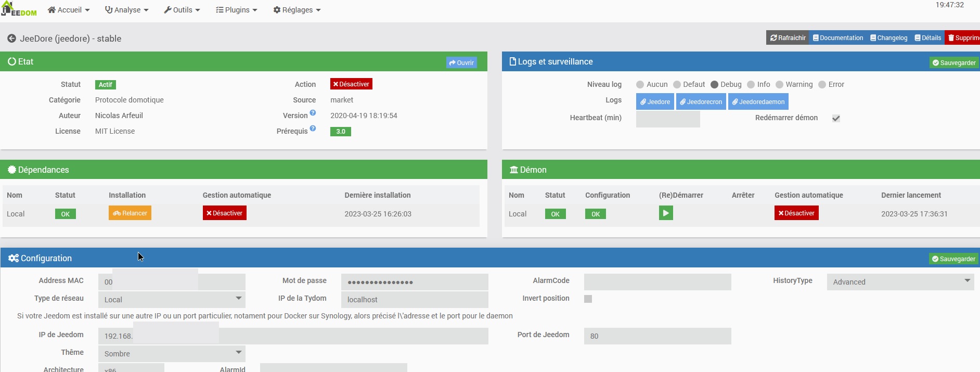The width and height of the screenshot is (980, 372).
Task: Click the Rafraichir button
Action: point(788,38)
